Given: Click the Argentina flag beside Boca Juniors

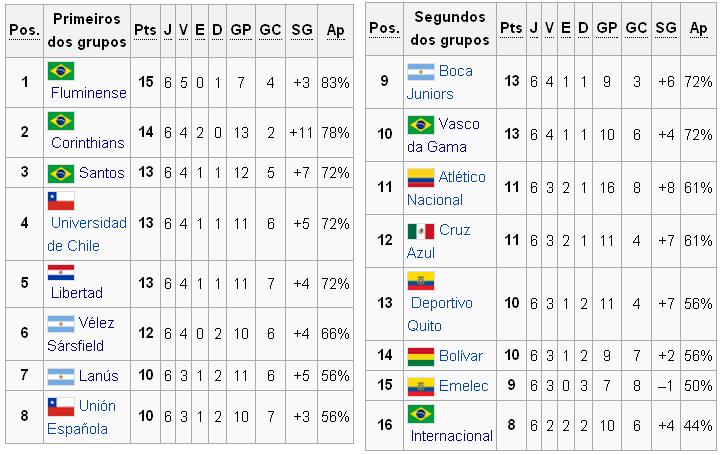Looking at the screenshot, I should [x=420, y=72].
